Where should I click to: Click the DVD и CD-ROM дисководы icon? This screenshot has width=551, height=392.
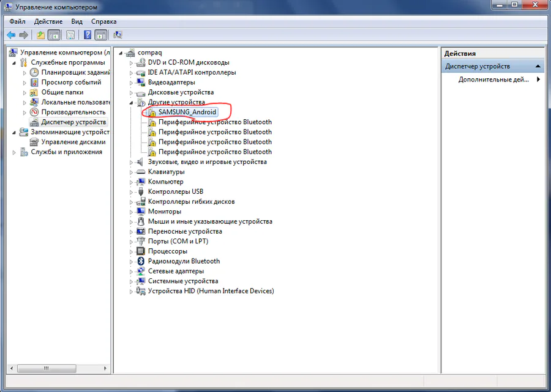pyautogui.click(x=141, y=62)
